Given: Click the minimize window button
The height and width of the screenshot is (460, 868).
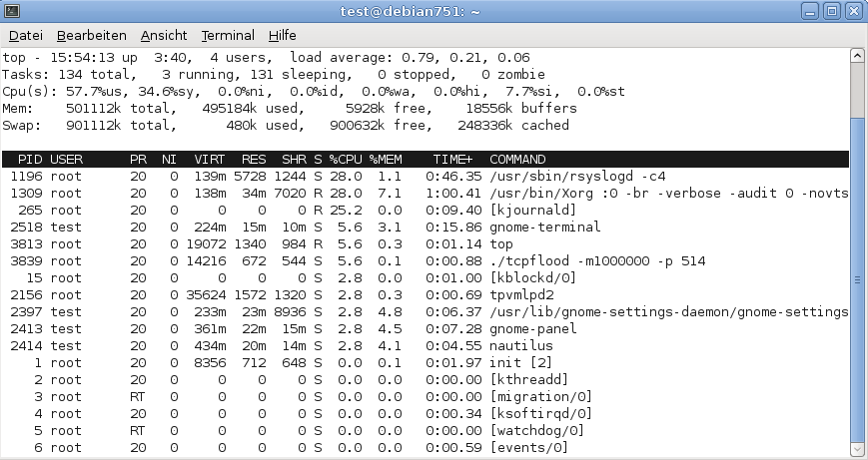Looking at the screenshot, I should 809,11.
